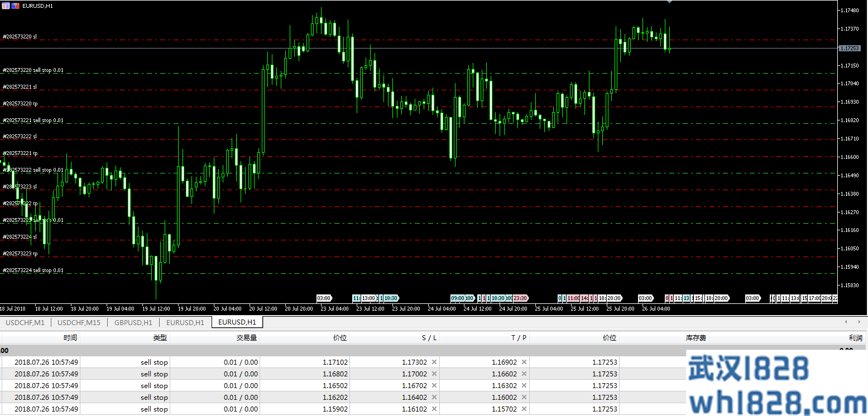Viewport: 868px width, 416px height.
Task: Click the 交易量 column header
Action: point(215,338)
